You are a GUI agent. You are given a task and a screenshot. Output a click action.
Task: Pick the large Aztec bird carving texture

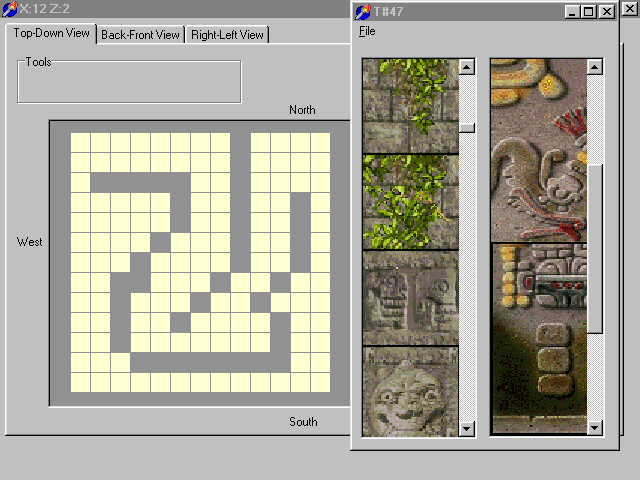coord(539,150)
